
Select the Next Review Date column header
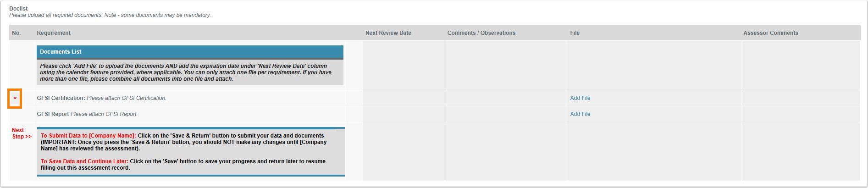pos(388,33)
